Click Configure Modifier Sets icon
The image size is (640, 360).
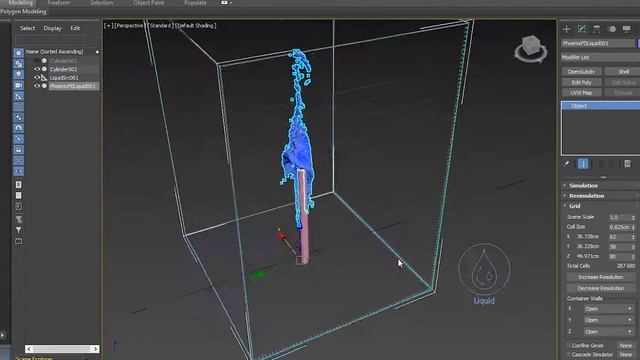click(627, 164)
